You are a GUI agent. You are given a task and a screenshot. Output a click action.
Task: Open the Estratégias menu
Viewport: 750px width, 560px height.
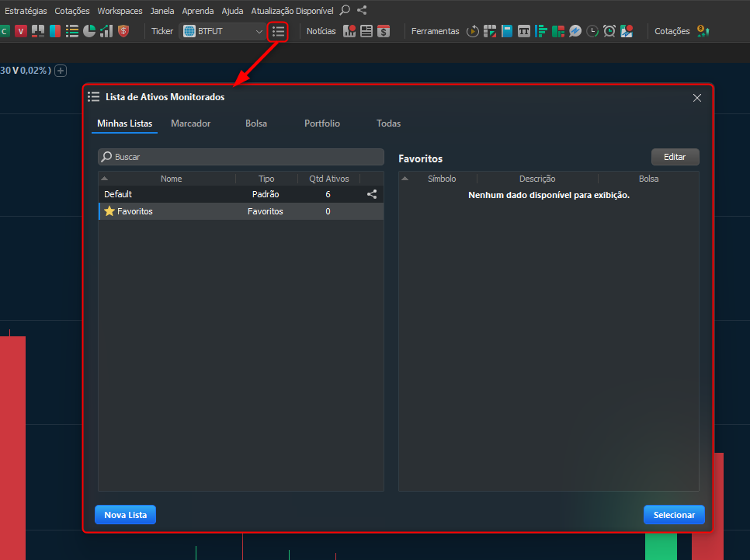tap(26, 11)
